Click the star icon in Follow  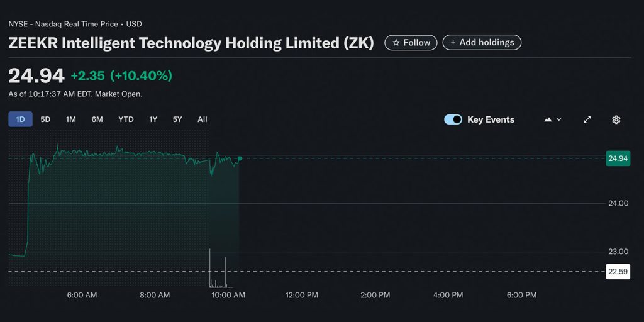pos(396,43)
